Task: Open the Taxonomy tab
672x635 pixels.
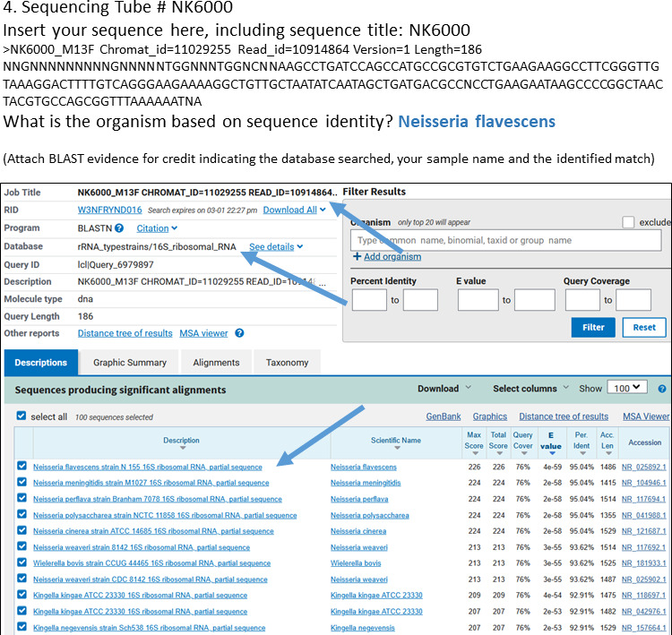Action: pyautogui.click(x=287, y=363)
